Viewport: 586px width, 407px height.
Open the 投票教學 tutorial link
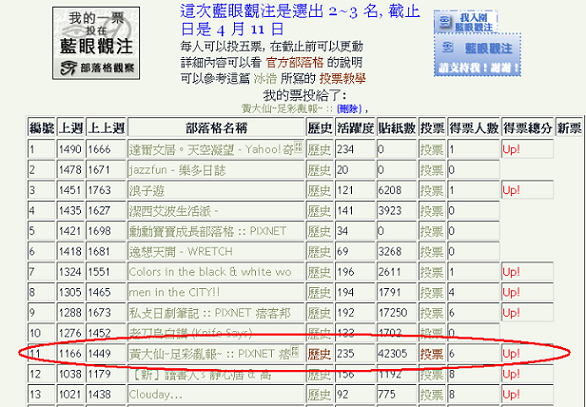pyautogui.click(x=342, y=78)
